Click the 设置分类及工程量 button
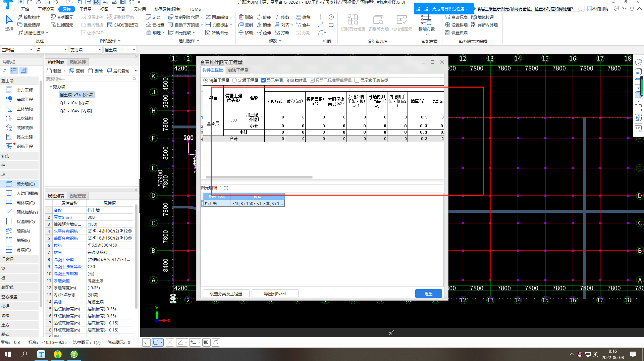The height and width of the screenshot is (361, 644). coord(226,294)
